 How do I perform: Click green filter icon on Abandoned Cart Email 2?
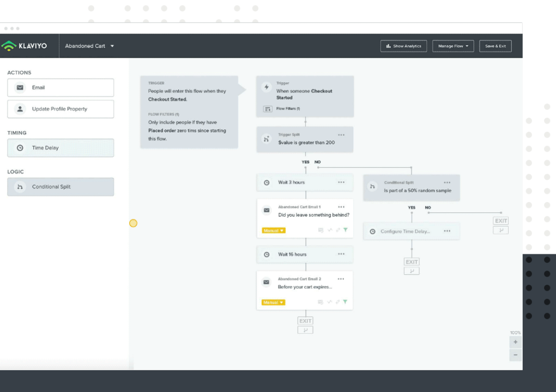click(345, 302)
